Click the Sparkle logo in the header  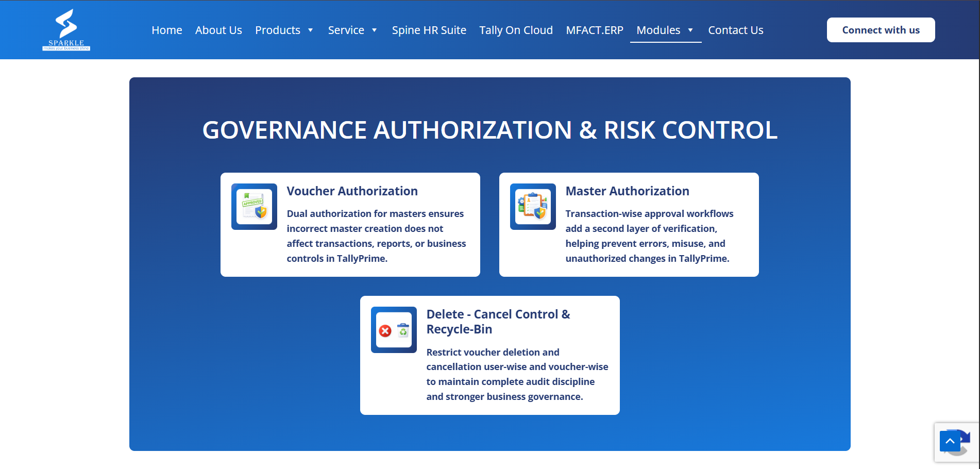[66, 30]
